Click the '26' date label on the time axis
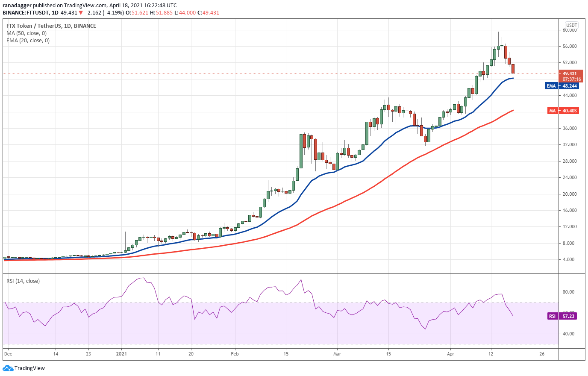 [542, 354]
